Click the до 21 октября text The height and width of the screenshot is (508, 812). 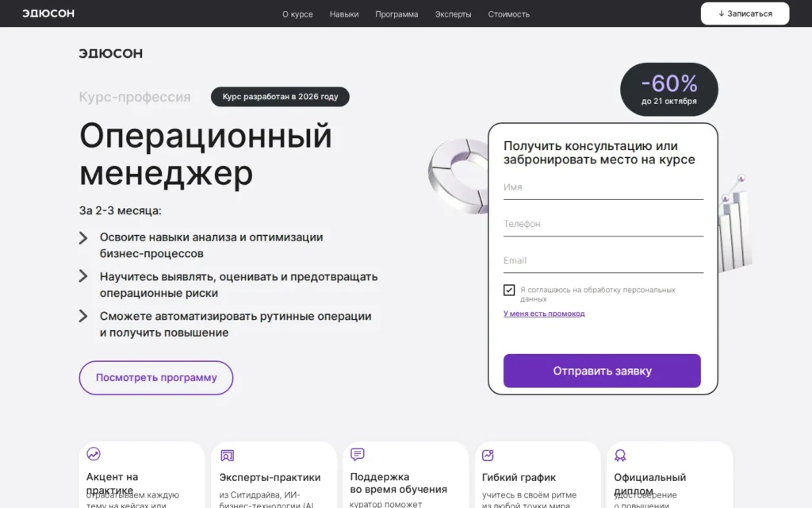tap(669, 101)
